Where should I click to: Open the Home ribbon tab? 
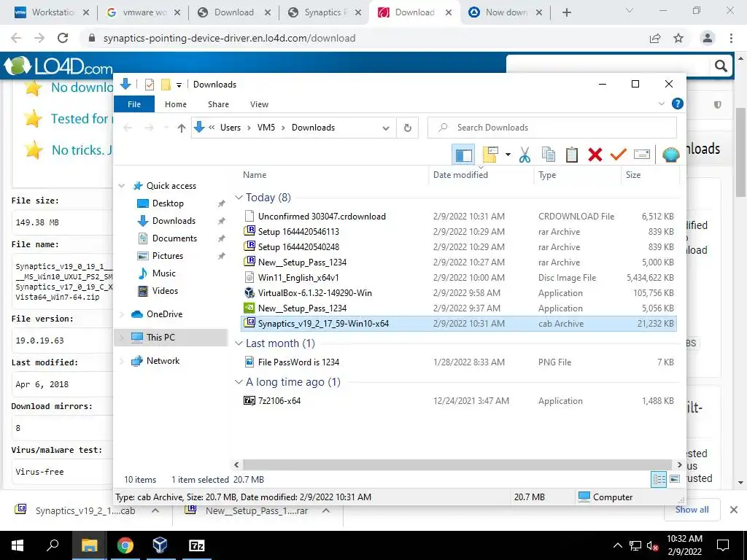pyautogui.click(x=176, y=104)
